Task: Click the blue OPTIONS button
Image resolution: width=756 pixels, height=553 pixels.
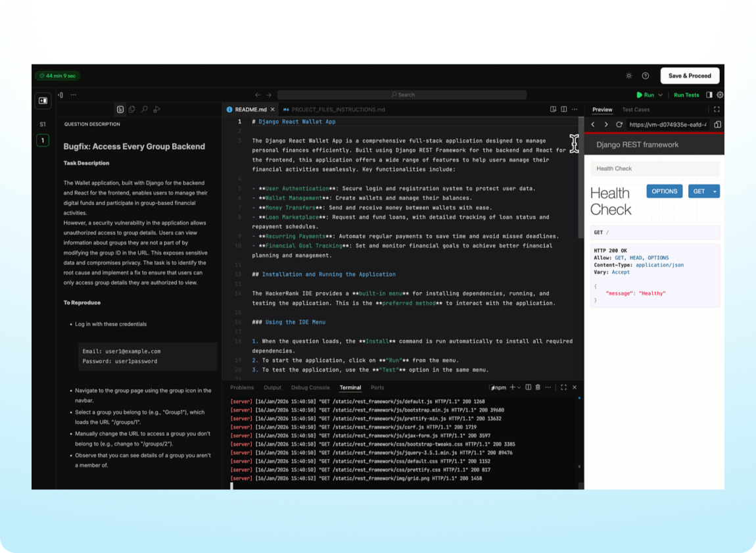Action: (x=665, y=191)
